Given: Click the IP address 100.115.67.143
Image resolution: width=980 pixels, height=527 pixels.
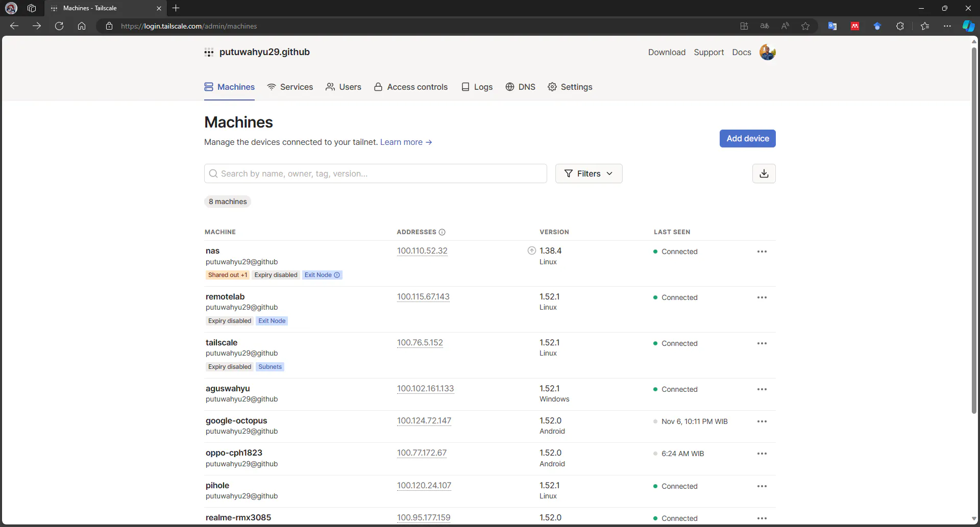Looking at the screenshot, I should click(x=423, y=297).
